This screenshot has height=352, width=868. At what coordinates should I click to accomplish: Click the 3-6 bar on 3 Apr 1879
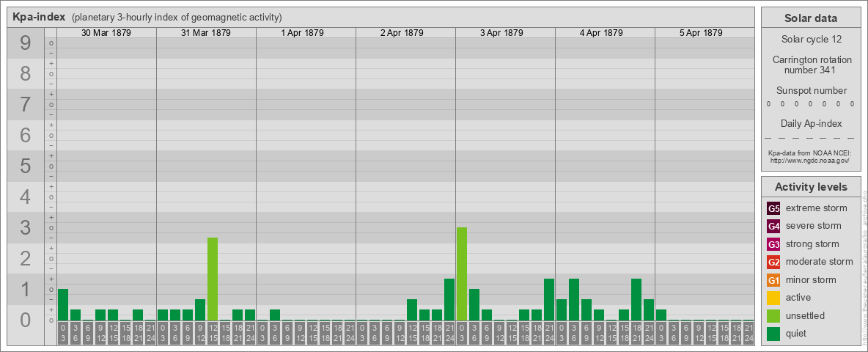click(x=474, y=304)
